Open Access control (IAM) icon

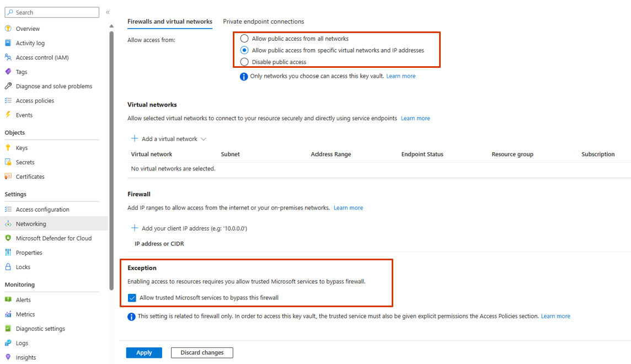pos(8,57)
